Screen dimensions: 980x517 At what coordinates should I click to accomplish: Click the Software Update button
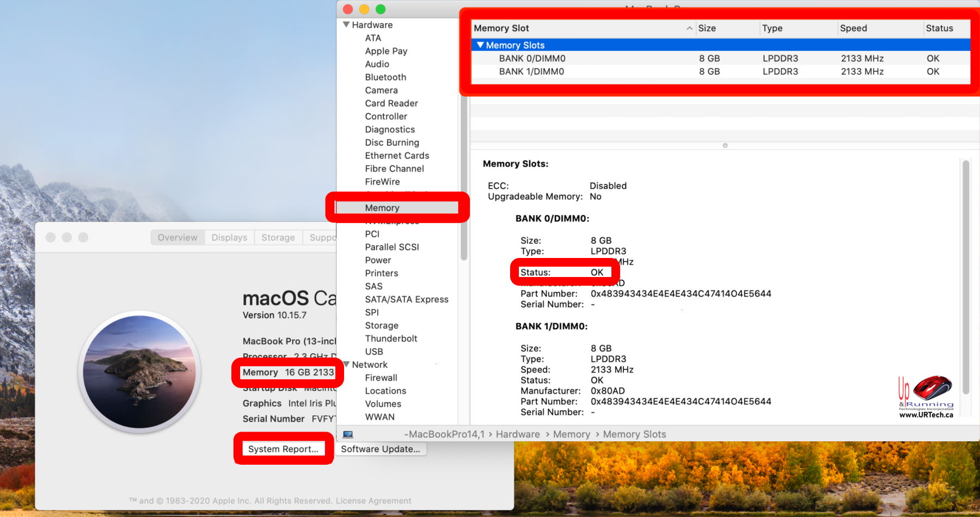[381, 449]
